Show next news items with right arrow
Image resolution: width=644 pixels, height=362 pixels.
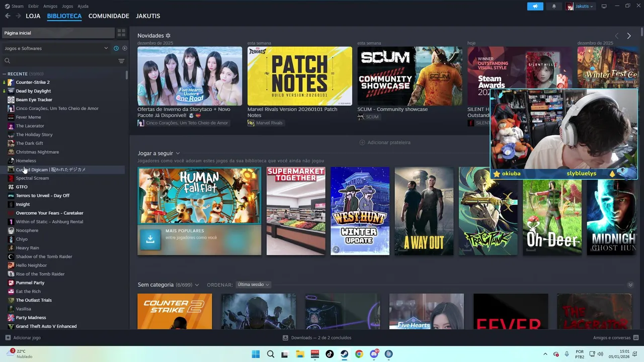click(629, 36)
